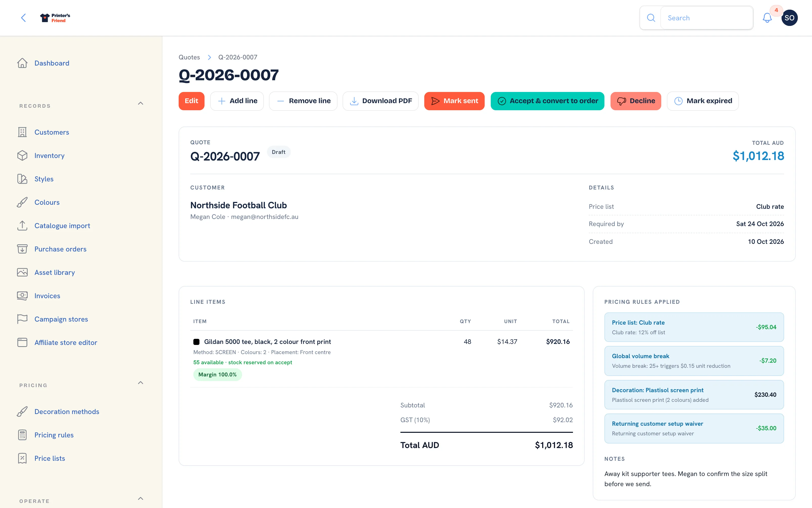812x508 pixels.
Task: Navigate to Purchase orders
Action: [x=60, y=249]
